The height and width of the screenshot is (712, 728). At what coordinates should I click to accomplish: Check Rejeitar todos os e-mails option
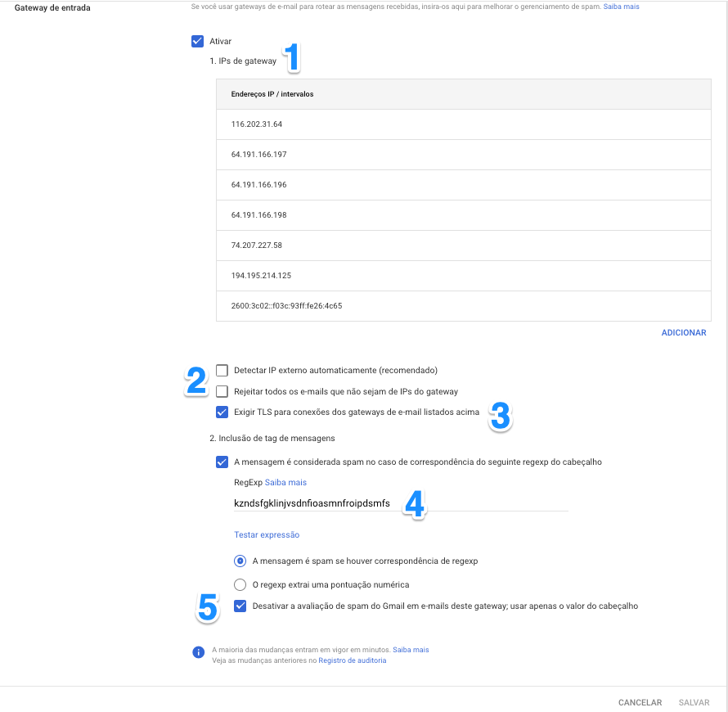coord(222,391)
